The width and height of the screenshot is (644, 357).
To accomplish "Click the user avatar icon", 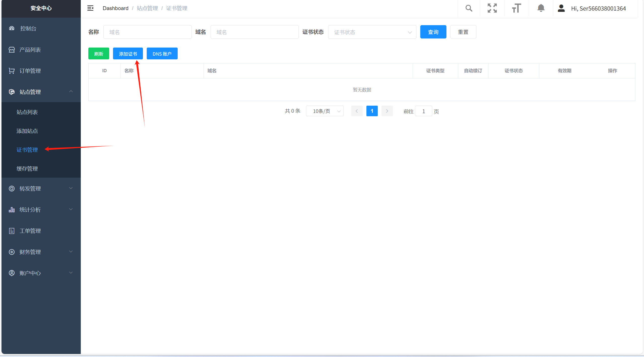I will (561, 8).
